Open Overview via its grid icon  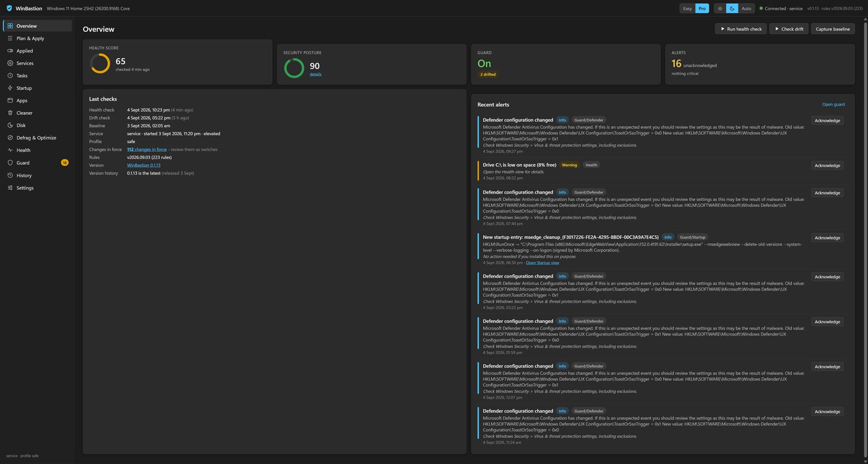10,26
